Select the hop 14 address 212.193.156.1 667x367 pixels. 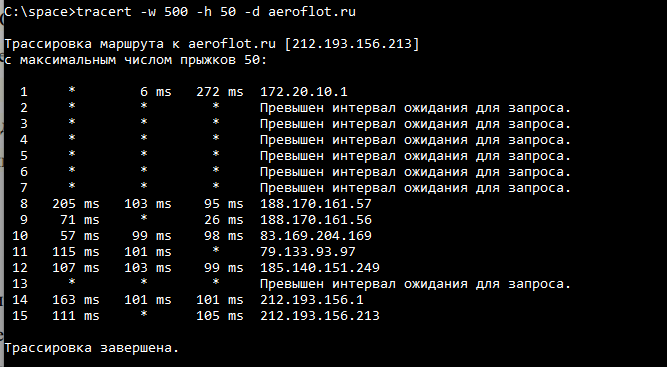point(312,300)
